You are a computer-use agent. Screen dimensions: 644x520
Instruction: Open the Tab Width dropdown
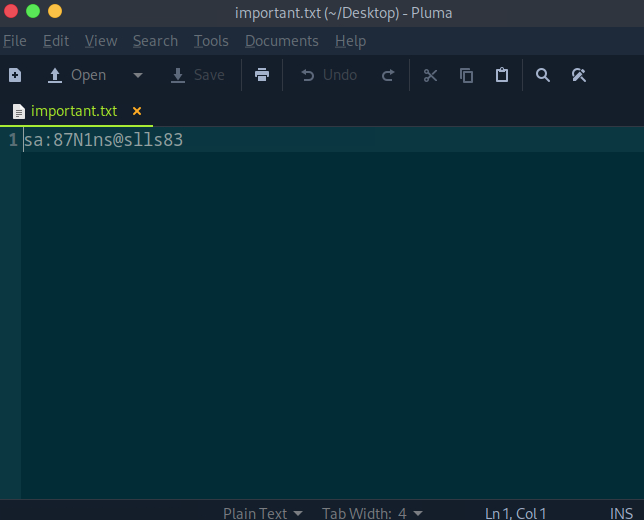tap(372, 513)
